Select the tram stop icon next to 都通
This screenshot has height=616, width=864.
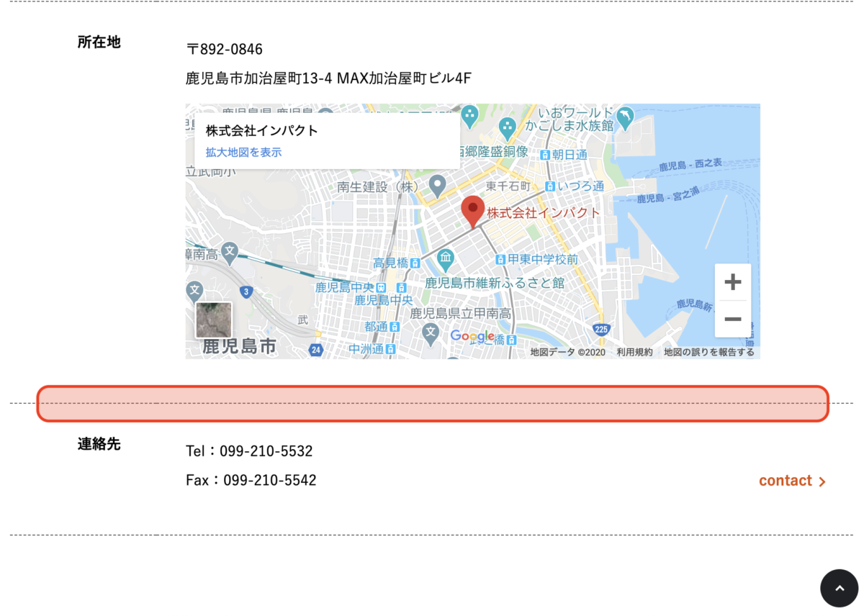(x=395, y=327)
